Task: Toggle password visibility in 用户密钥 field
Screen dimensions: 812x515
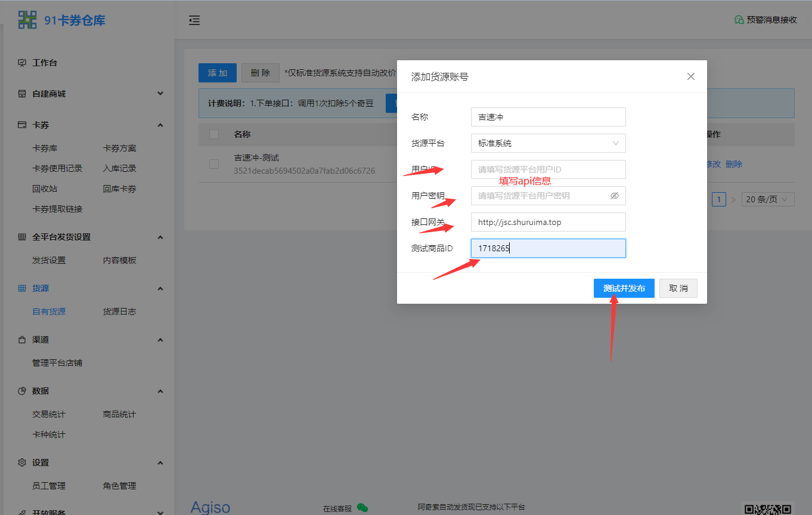Action: click(615, 196)
